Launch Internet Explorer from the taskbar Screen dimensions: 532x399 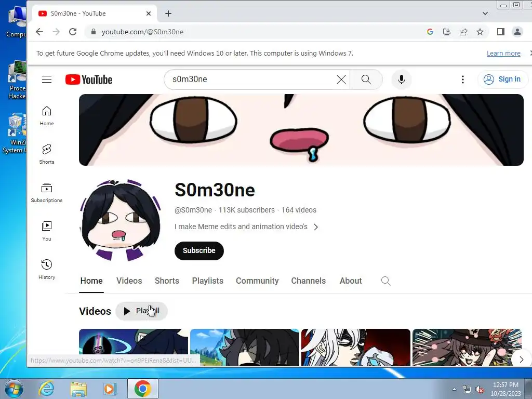pos(46,389)
